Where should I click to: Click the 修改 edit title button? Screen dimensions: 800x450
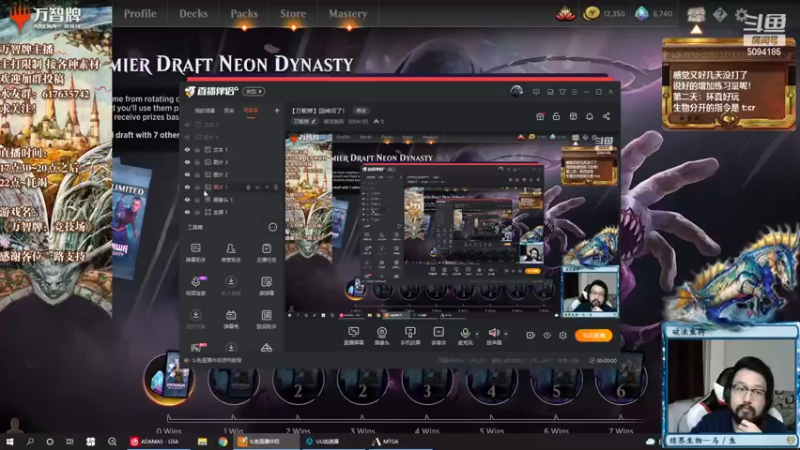click(361, 111)
